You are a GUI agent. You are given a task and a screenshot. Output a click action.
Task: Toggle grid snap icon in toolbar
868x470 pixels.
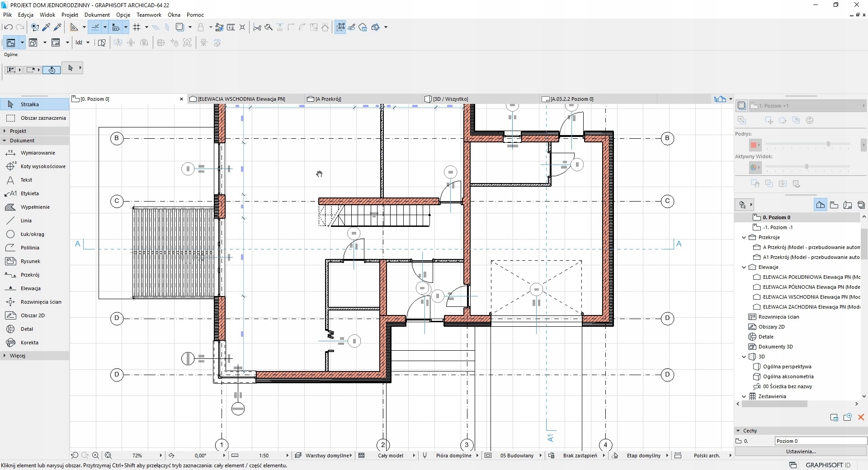137,27
